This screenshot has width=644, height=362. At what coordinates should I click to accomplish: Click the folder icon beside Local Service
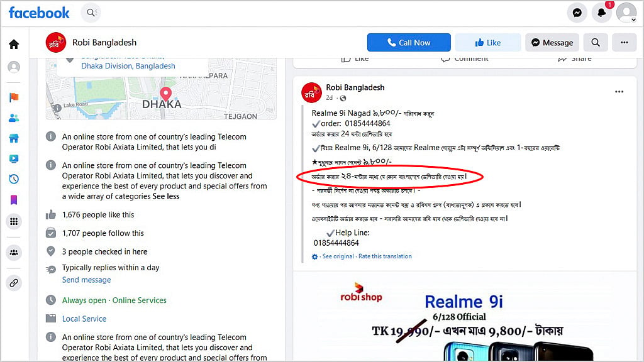tap(51, 319)
